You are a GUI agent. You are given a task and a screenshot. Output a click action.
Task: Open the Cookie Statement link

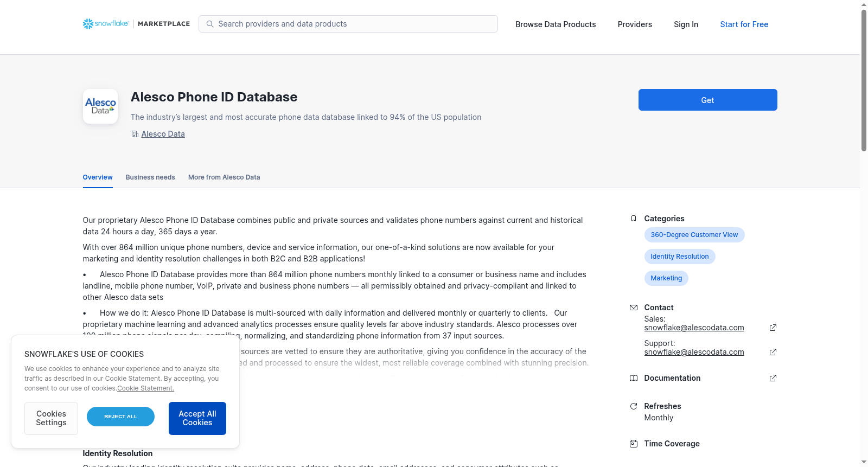point(145,388)
